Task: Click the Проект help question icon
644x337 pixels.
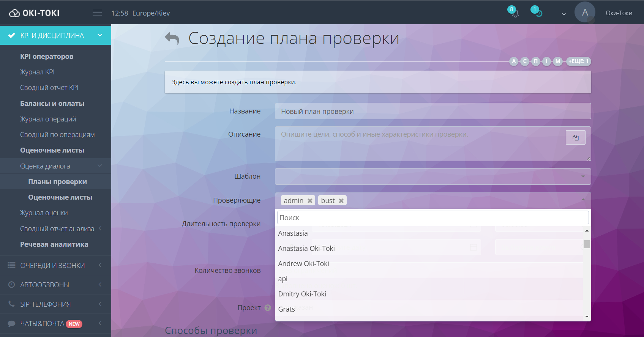Action: pyautogui.click(x=268, y=308)
